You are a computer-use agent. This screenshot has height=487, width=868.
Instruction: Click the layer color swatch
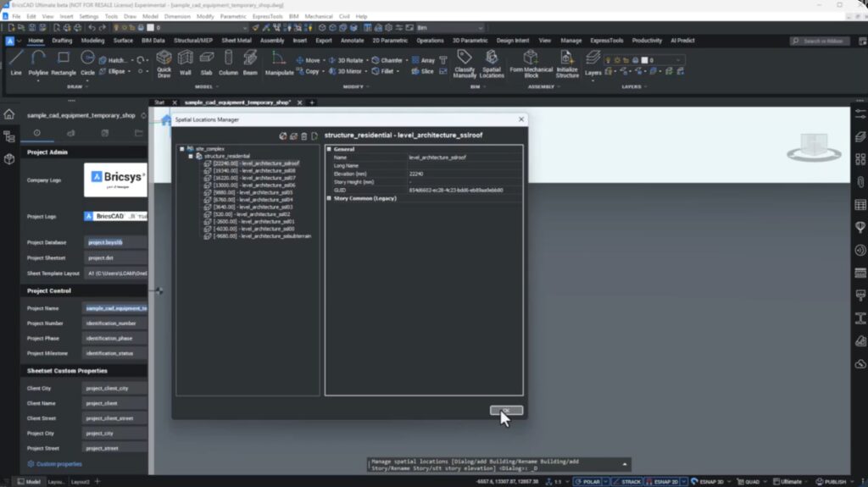pyautogui.click(x=644, y=60)
